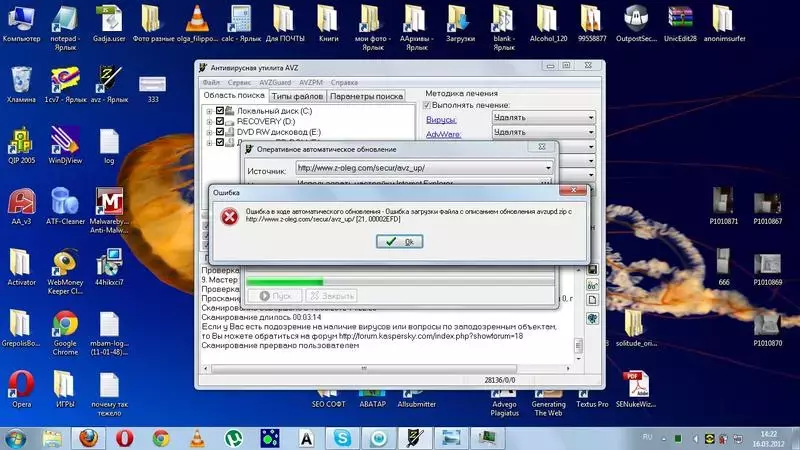The height and width of the screenshot is (450, 800).
Task: Open the avz - Ярлык desktop shortcut
Action: click(109, 84)
